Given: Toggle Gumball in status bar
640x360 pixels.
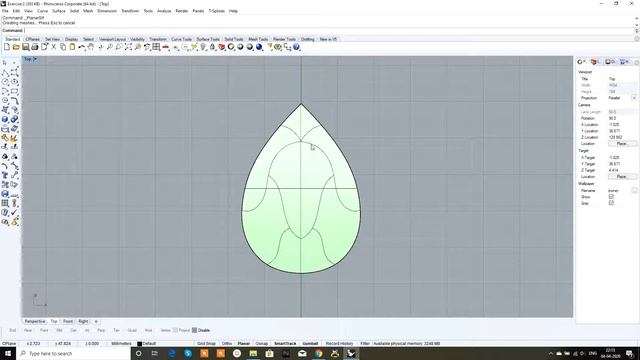Looking at the screenshot, I should (x=310, y=344).
